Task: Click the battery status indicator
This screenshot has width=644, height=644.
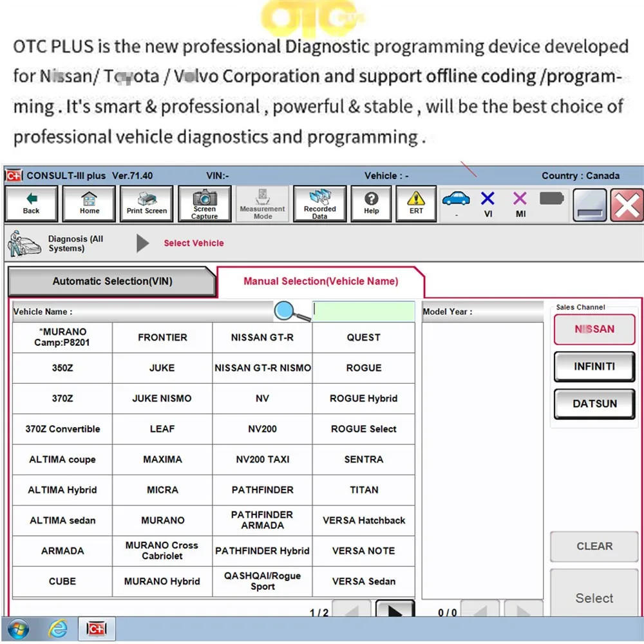Action: [x=552, y=199]
